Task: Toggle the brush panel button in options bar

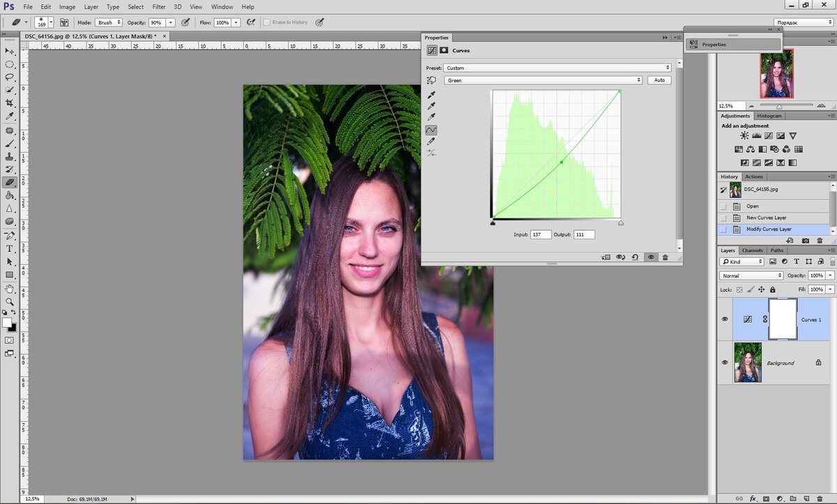Action: (64, 22)
